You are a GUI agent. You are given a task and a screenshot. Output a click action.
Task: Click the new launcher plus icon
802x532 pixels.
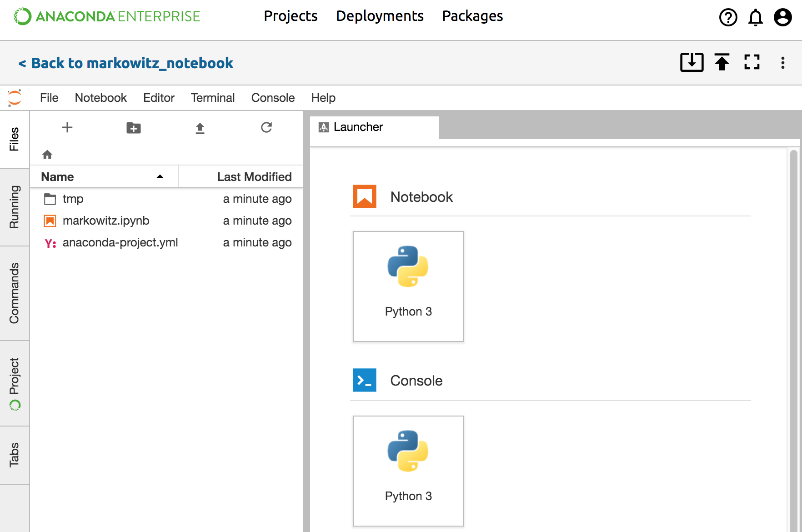[x=67, y=128]
